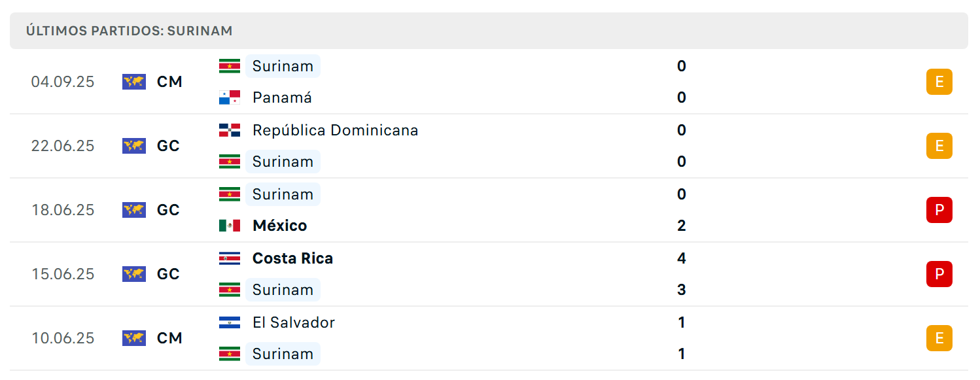Click the orange E badge for the El Salvador match

coord(939,338)
